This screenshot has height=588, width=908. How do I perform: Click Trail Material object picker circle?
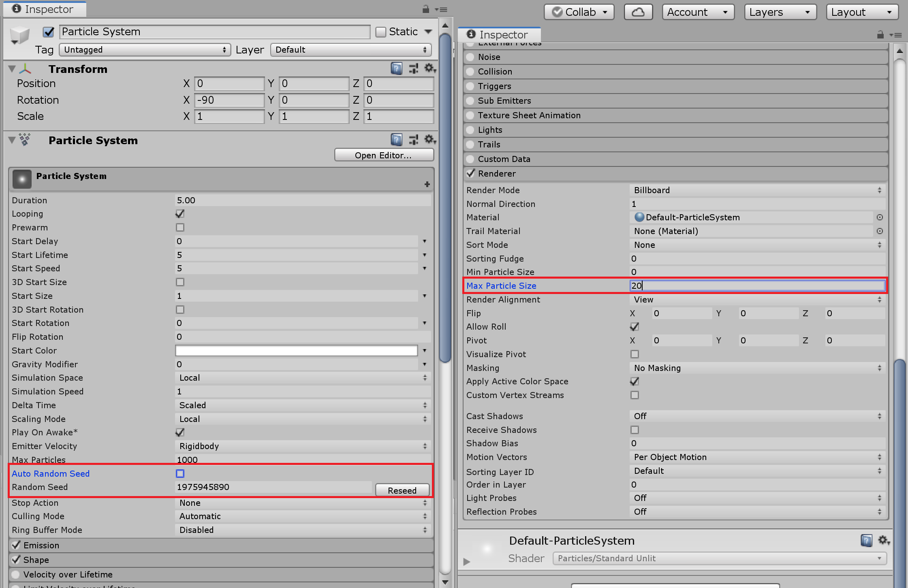(x=880, y=231)
